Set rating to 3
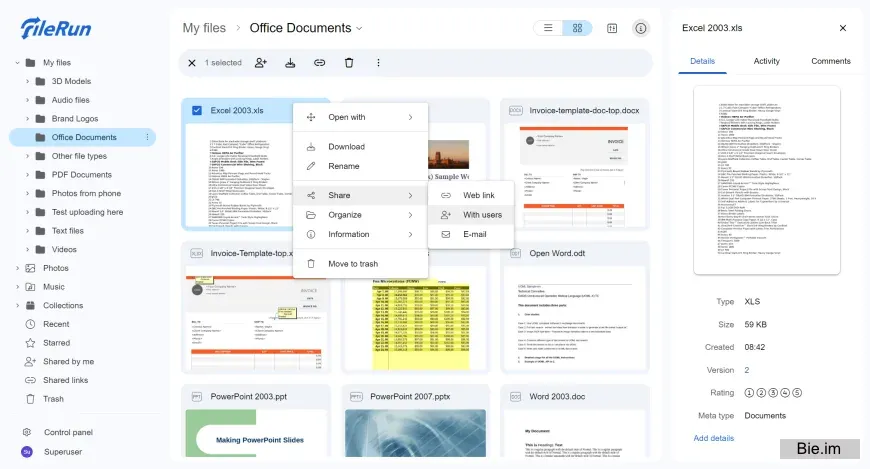The image size is (870, 469). pyautogui.click(x=773, y=393)
